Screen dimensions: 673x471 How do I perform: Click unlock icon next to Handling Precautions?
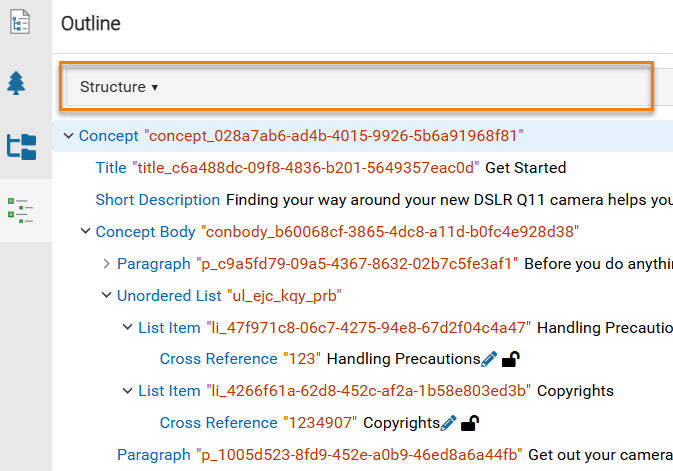pos(511,359)
